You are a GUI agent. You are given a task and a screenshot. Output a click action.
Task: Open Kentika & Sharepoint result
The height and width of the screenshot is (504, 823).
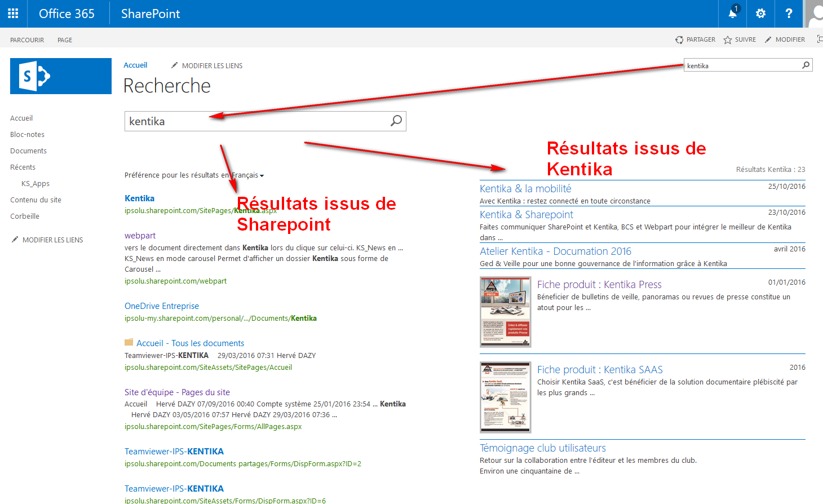pos(526,215)
